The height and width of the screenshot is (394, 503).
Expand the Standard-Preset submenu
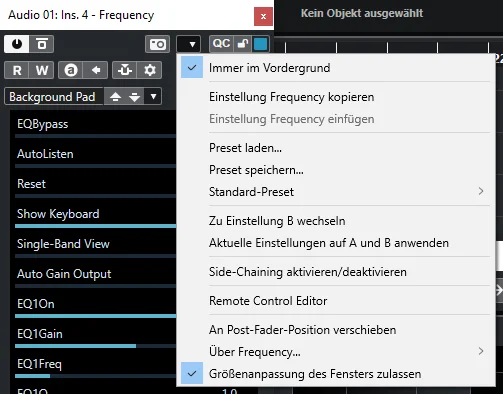pyautogui.click(x=336, y=192)
